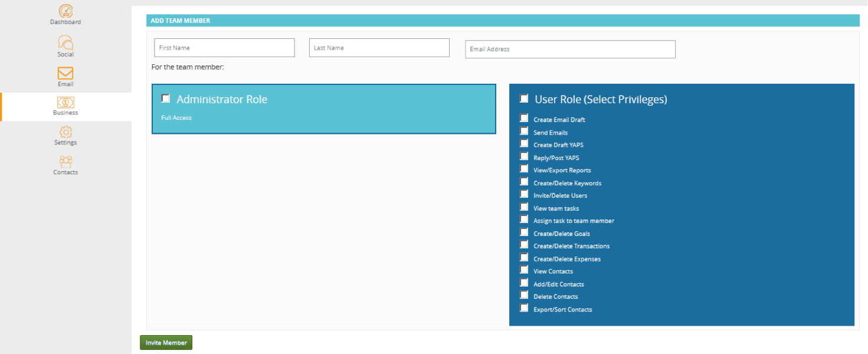Select the Invite/Delete Users privilege
This screenshot has height=354, width=868.
point(524,194)
